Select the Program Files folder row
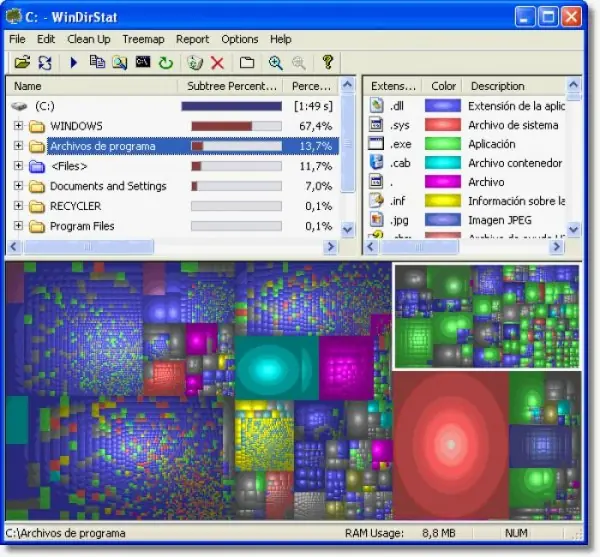Screen dimensions: 600x557 (x=172, y=226)
